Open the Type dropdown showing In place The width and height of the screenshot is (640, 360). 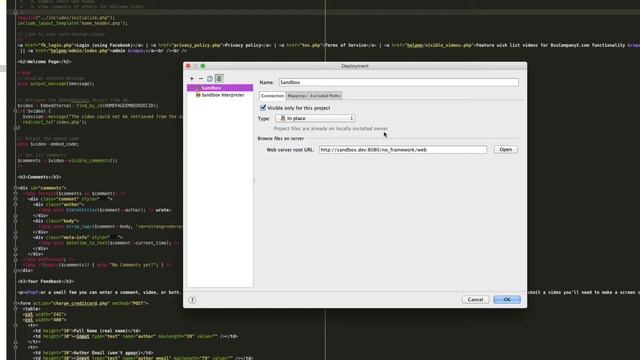coord(315,118)
